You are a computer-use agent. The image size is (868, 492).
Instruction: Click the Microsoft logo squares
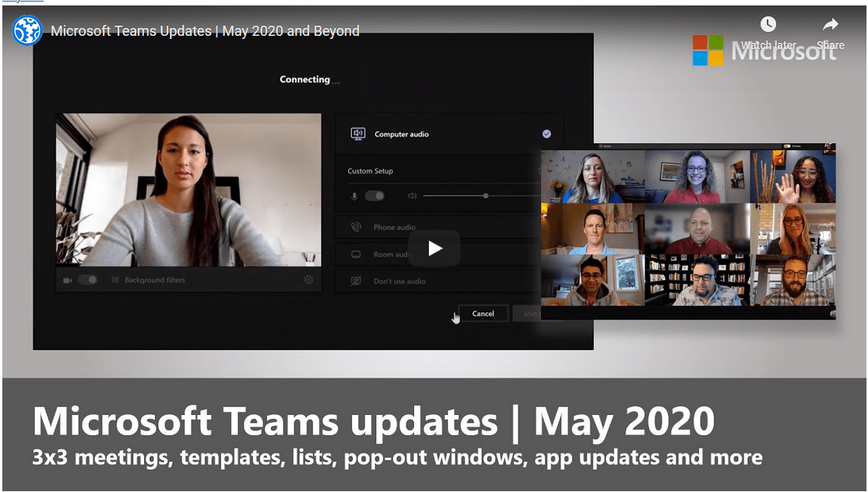708,51
